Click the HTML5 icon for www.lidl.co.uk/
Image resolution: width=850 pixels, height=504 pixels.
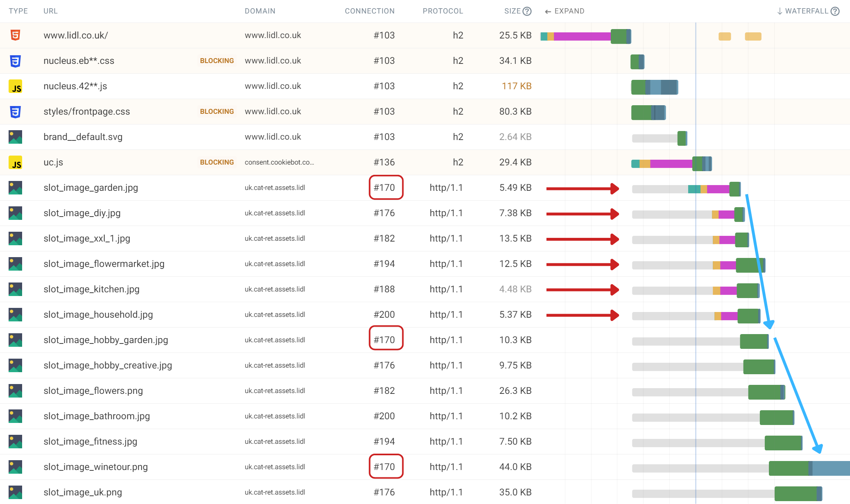pyautogui.click(x=15, y=35)
